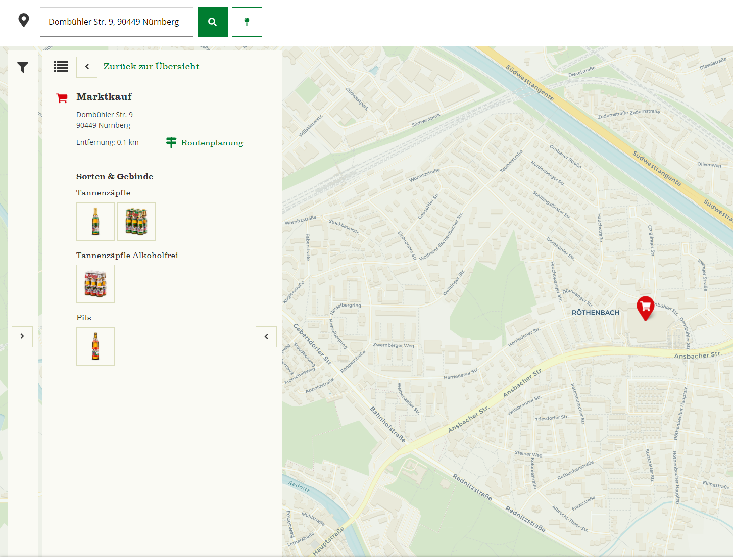Image resolution: width=733 pixels, height=560 pixels.
Task: Click the back chevron button
Action: pos(87,67)
